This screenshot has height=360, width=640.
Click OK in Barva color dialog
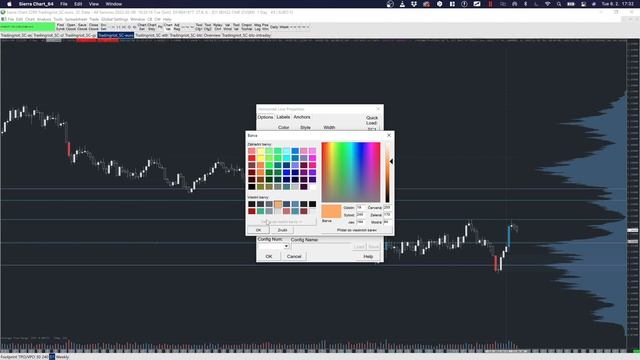coord(258,230)
